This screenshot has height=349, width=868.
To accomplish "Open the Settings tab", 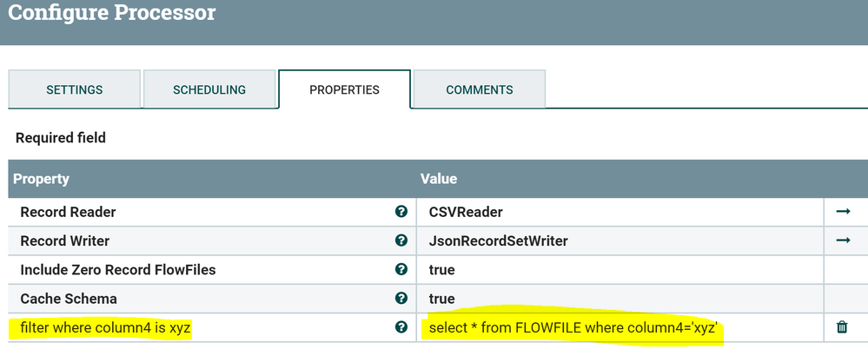I will 75,89.
